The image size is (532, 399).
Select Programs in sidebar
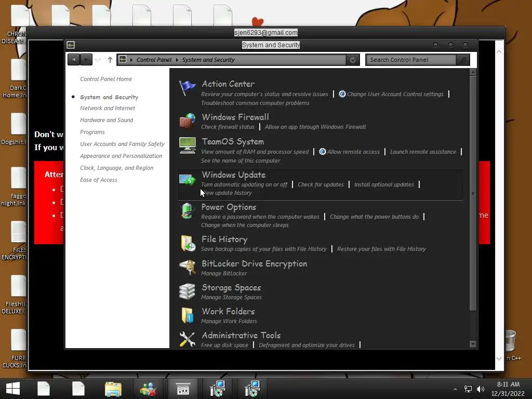pyautogui.click(x=92, y=132)
